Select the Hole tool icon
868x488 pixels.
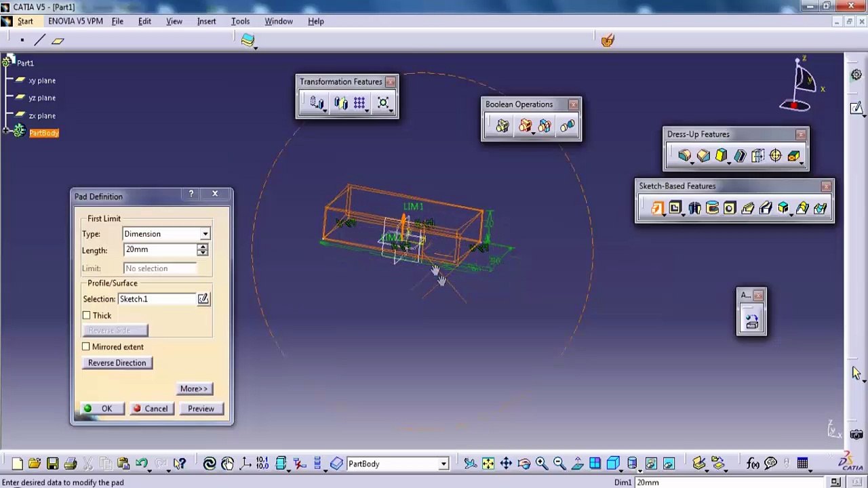pos(730,208)
